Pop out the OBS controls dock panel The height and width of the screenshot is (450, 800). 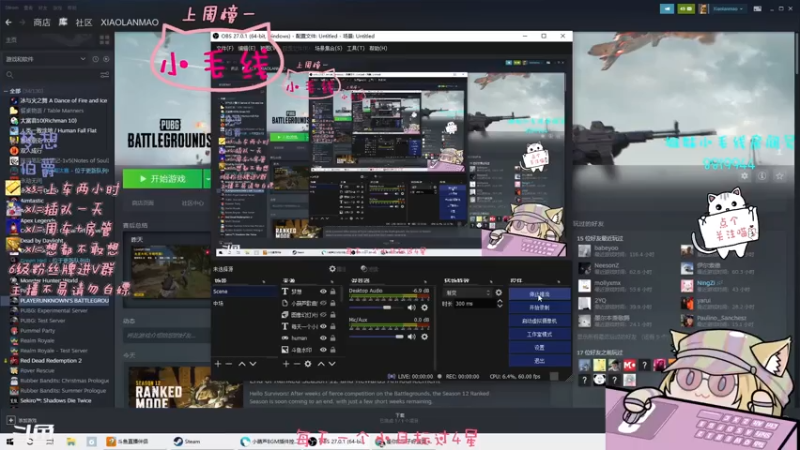point(559,281)
